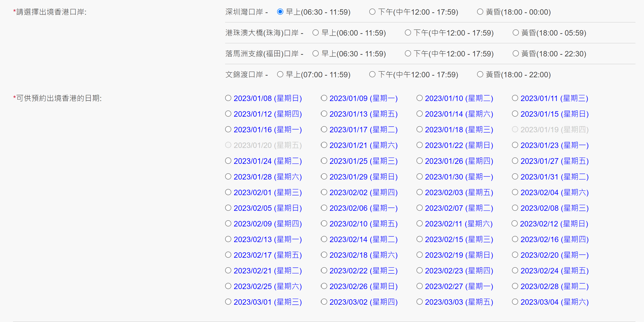This screenshot has width=644, height=322.
Task: Choose date 2023/01/11 (星期三)
Action: point(515,98)
